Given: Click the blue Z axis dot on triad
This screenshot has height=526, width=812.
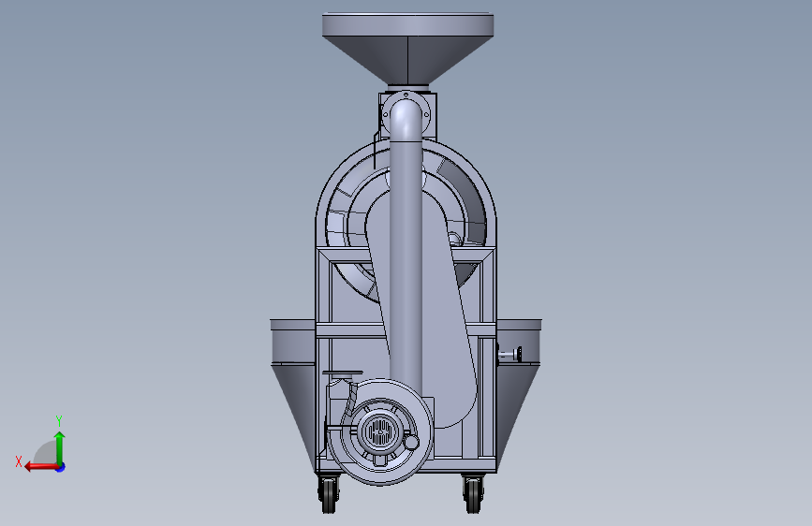Looking at the screenshot, I should [x=61, y=467].
